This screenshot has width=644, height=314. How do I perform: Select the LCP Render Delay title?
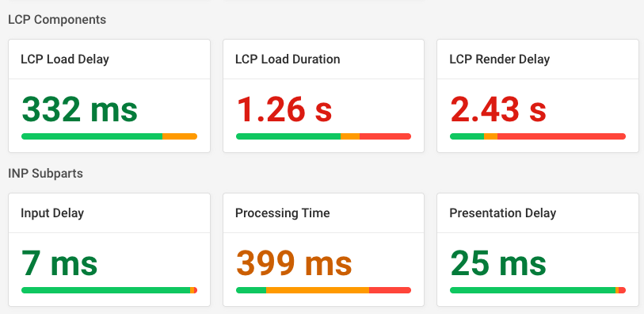[x=499, y=59]
